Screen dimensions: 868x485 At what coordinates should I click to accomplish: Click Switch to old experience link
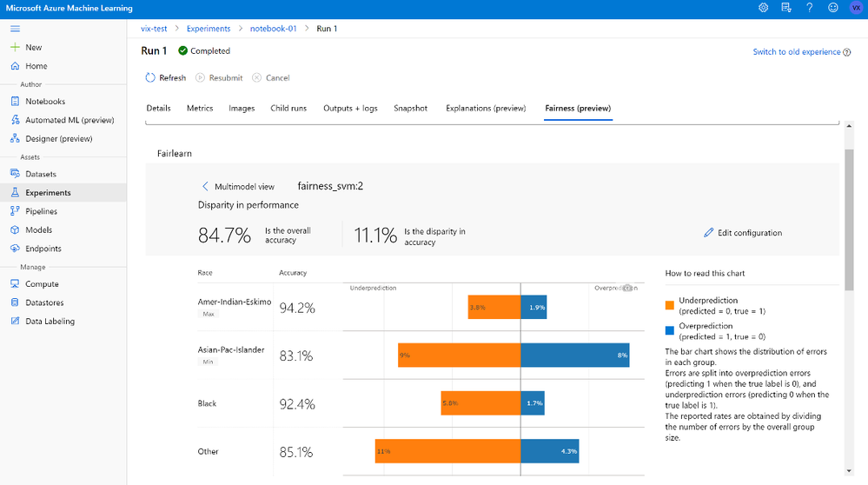click(x=797, y=52)
